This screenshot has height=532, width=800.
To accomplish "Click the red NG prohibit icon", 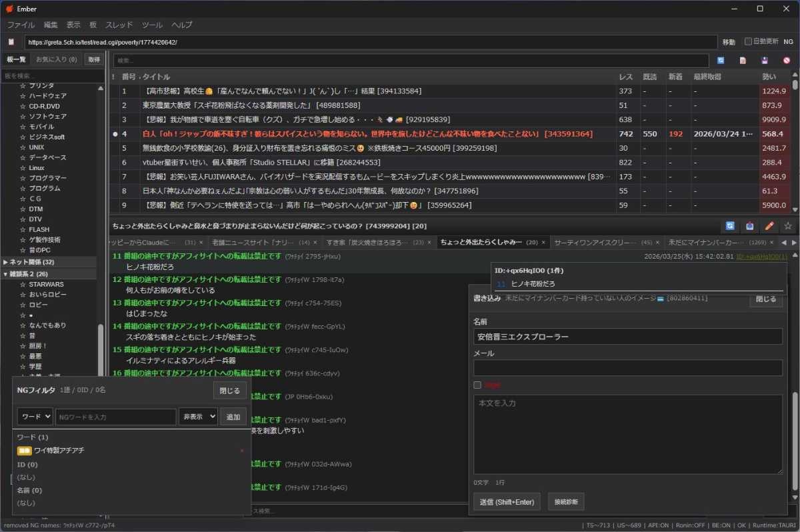I will point(786,61).
